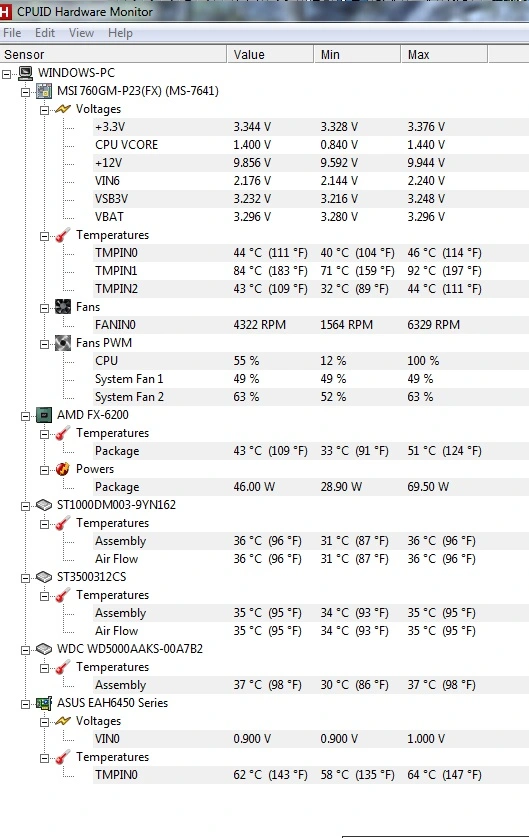Screen dimensions: 529x838
Task: Collapse the motherboard Voltages section
Action: point(44,110)
